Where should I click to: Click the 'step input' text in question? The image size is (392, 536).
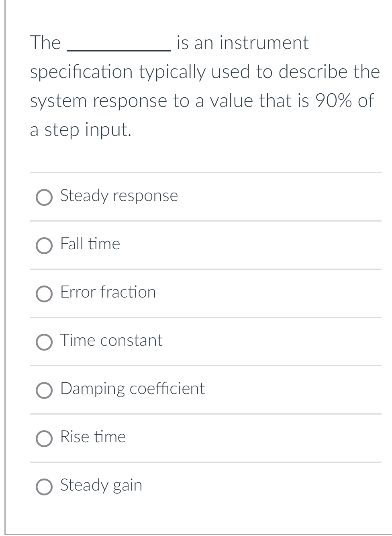pos(88,130)
